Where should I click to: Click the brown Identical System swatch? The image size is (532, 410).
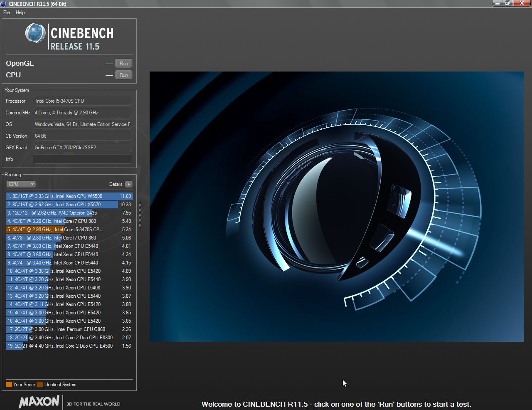pos(40,385)
